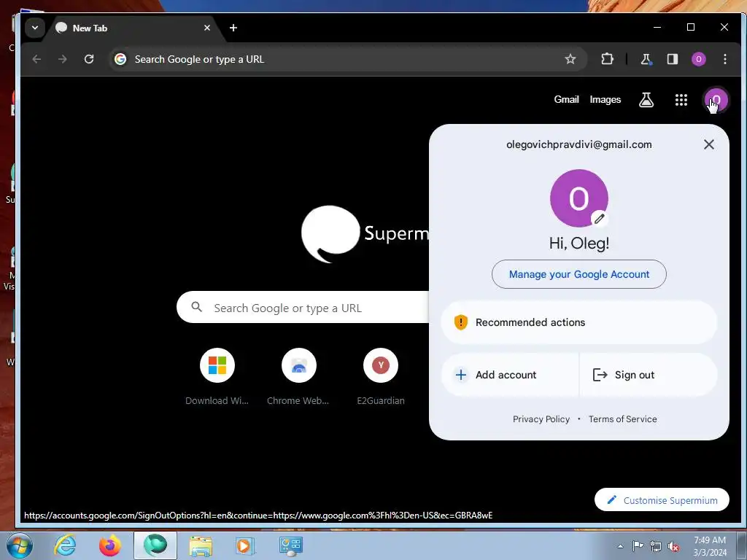Go back with the back arrow
This screenshot has height=560, width=747.
point(36,59)
